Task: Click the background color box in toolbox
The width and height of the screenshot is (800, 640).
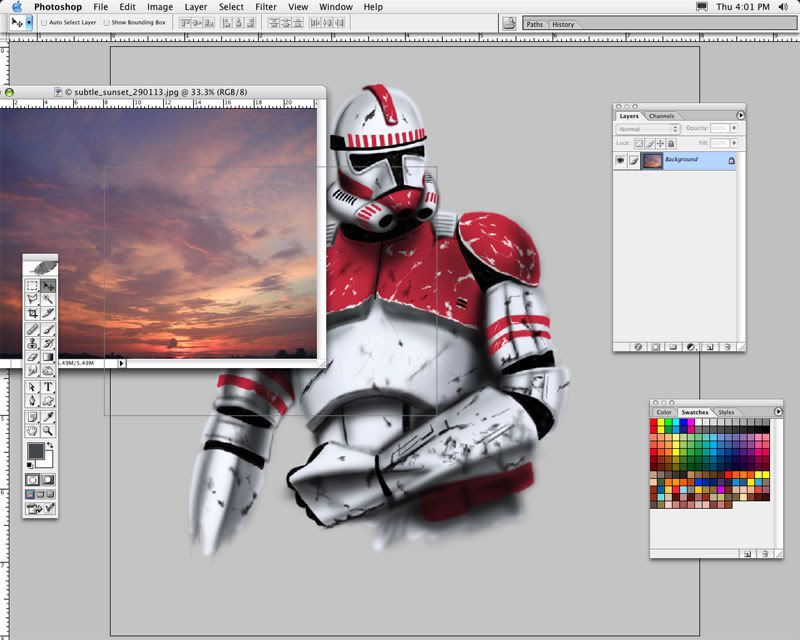Action: pyautogui.click(x=48, y=461)
